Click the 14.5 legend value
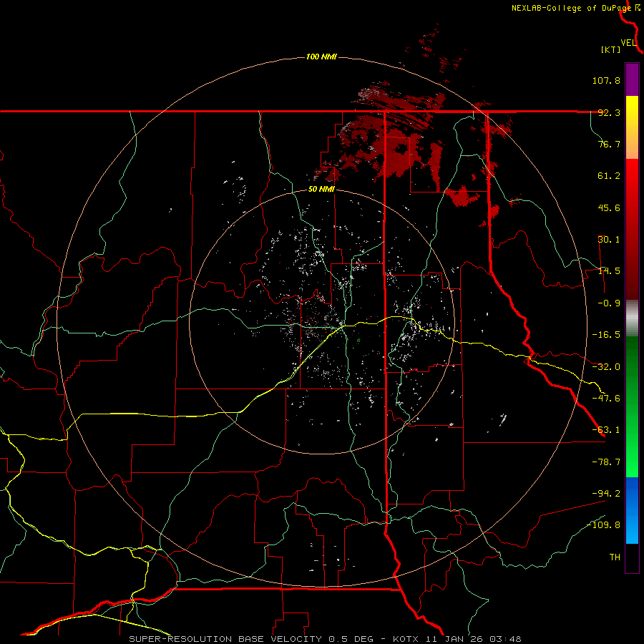 coord(609,271)
